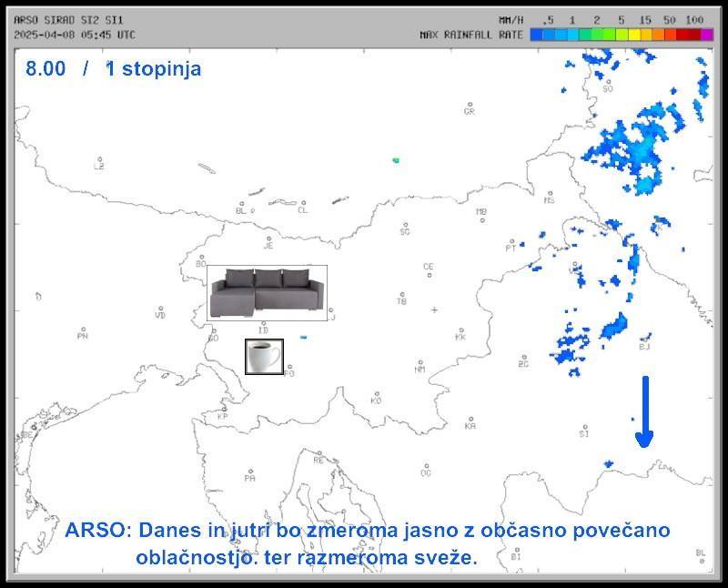Click the white coffee cup image
This screenshot has width=728, height=588.
click(x=264, y=356)
